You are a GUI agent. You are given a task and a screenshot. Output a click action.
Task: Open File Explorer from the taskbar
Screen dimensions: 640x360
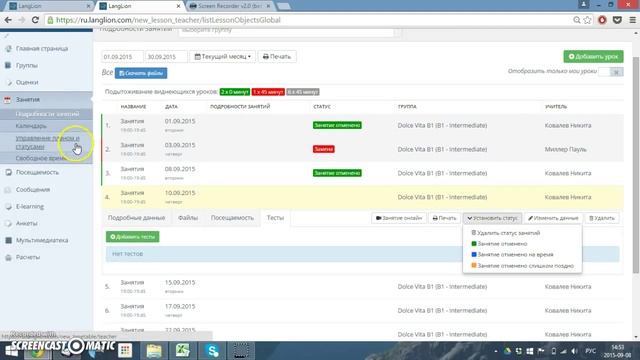tap(154, 351)
